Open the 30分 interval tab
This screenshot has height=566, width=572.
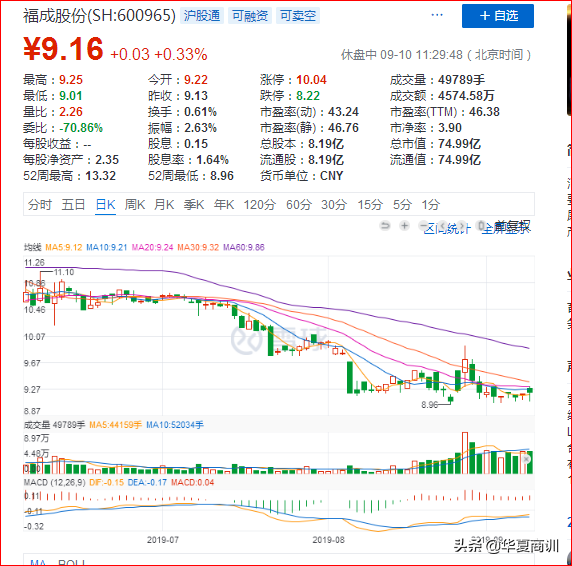(333, 205)
